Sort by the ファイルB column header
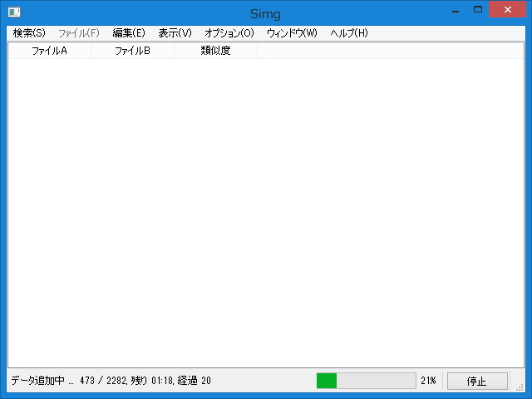This screenshot has height=399, width=532. click(133, 51)
